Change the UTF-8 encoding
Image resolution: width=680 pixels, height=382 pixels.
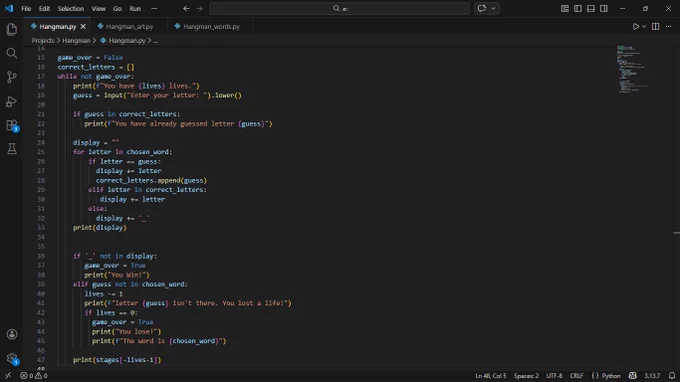point(554,376)
